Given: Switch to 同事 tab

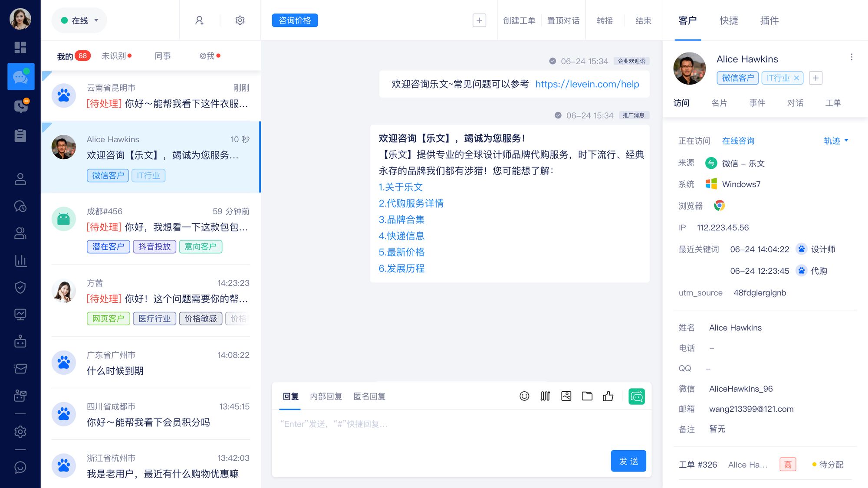Looking at the screenshot, I should coord(163,56).
